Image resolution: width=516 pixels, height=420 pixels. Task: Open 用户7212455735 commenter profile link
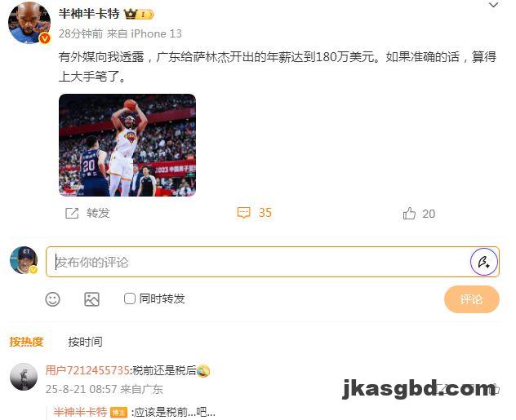pos(87,370)
